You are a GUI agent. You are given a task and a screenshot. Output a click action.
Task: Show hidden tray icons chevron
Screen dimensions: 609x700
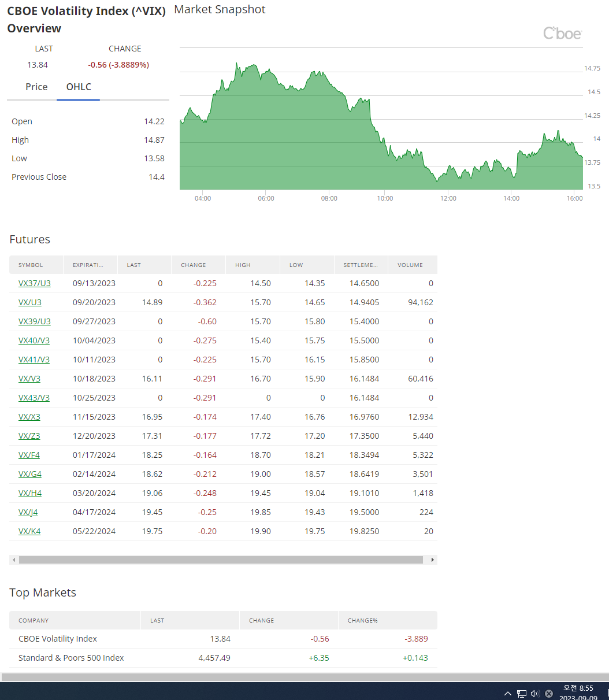click(x=507, y=694)
